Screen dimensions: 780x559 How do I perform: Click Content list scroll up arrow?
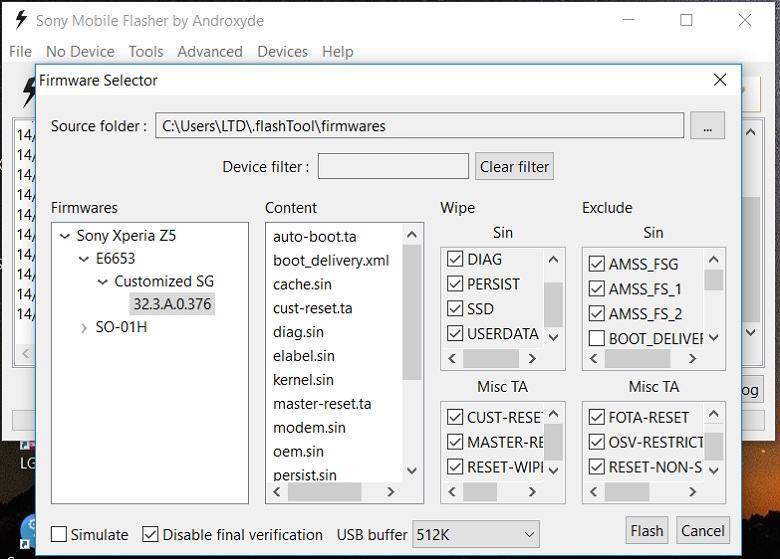pyautogui.click(x=412, y=235)
